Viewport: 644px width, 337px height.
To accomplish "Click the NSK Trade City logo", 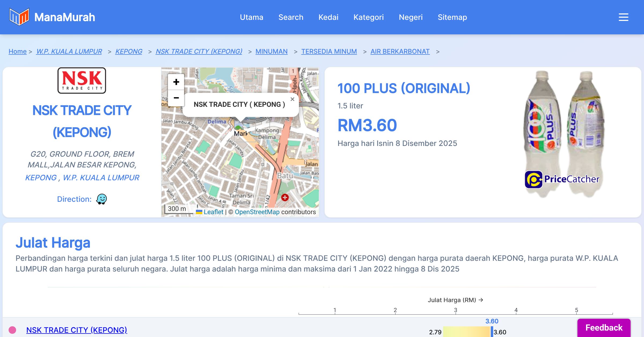I will pos(82,80).
